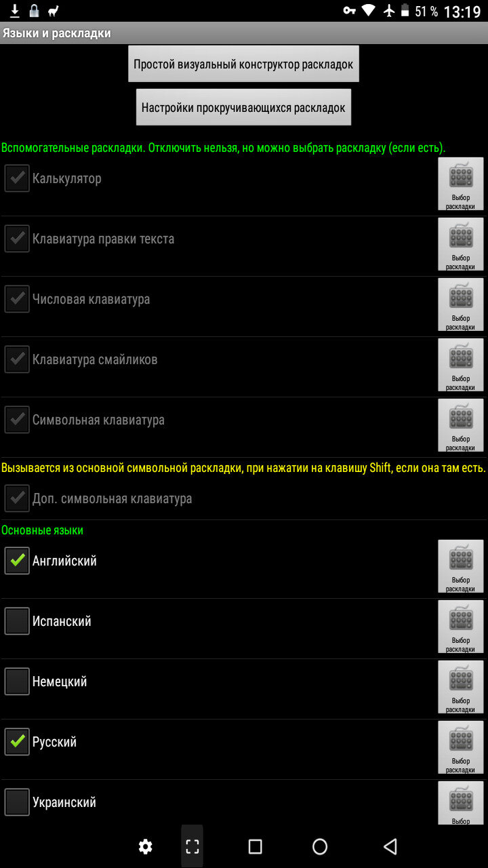The width and height of the screenshot is (488, 868).
Task: Tap the Android home circle button
Action: point(320,846)
